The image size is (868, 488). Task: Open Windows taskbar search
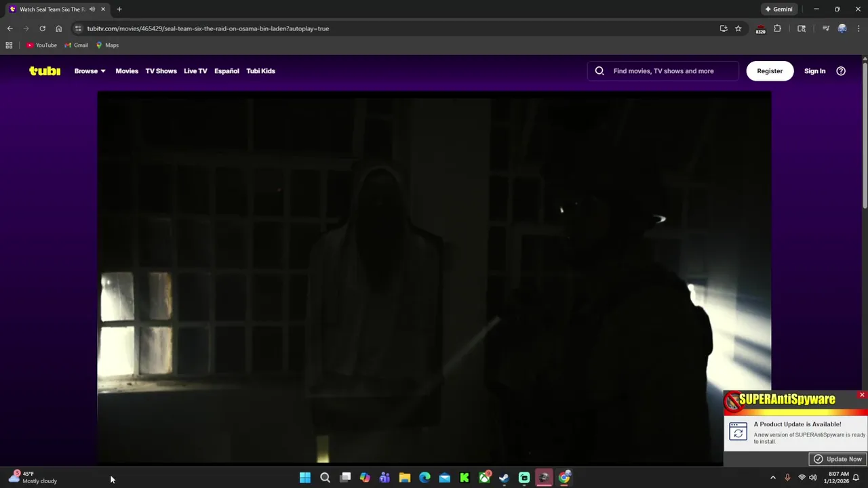[325, 478]
